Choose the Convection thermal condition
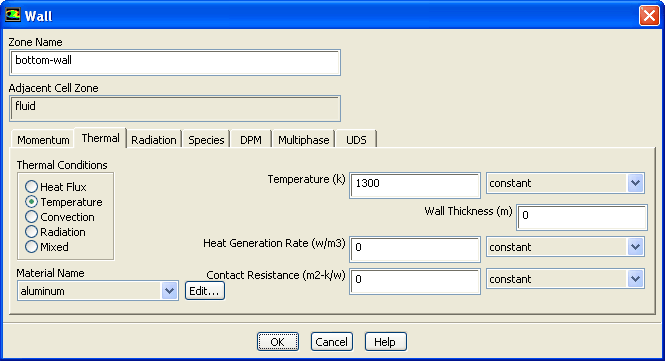The width and height of the screenshot is (665, 361). (60, 217)
